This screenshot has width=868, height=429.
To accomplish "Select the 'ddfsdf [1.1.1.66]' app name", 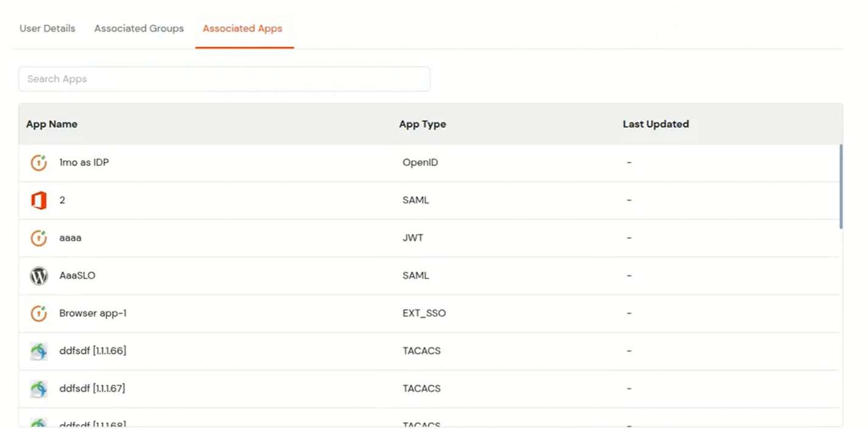I will (x=93, y=351).
